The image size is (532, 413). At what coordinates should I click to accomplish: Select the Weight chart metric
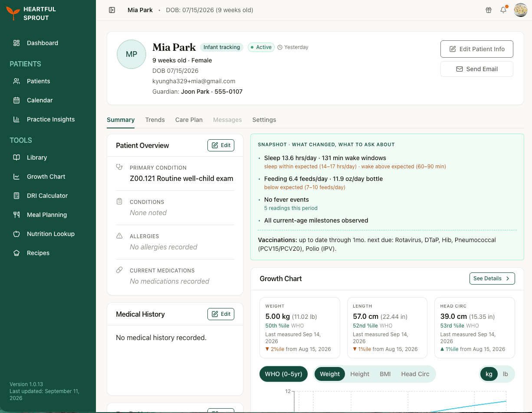click(330, 374)
